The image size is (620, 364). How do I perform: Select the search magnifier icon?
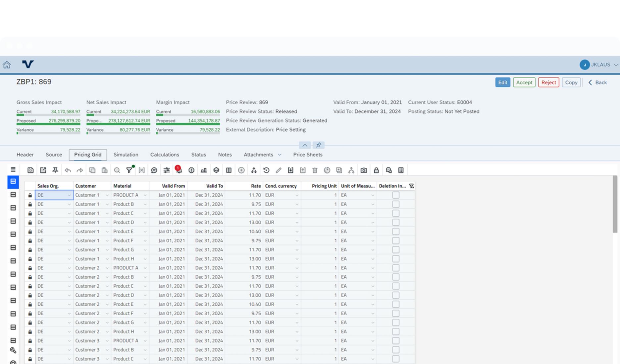tap(117, 170)
